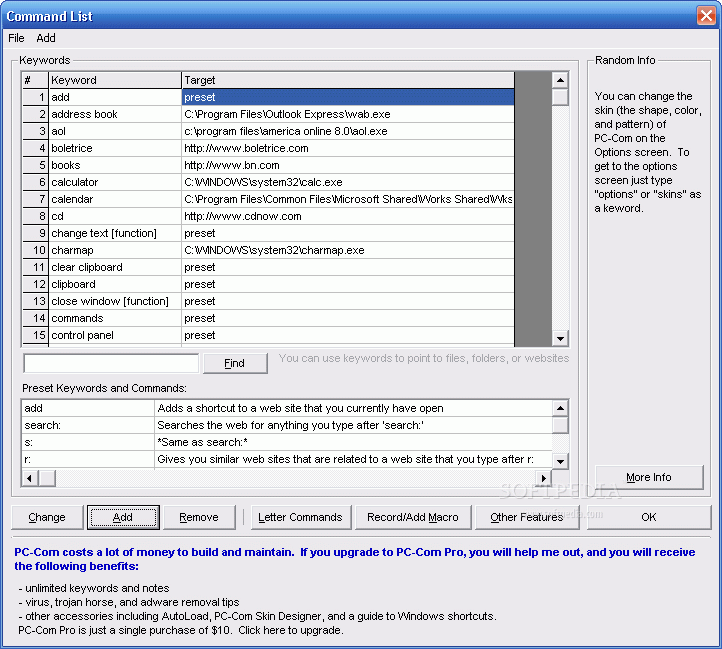Image resolution: width=722 pixels, height=649 pixels.
Task: Select the 'boletrice' keyword
Action: [x=115, y=148]
